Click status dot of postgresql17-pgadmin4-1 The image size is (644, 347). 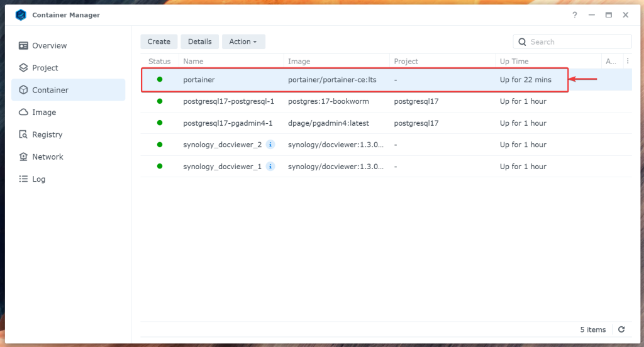click(160, 123)
